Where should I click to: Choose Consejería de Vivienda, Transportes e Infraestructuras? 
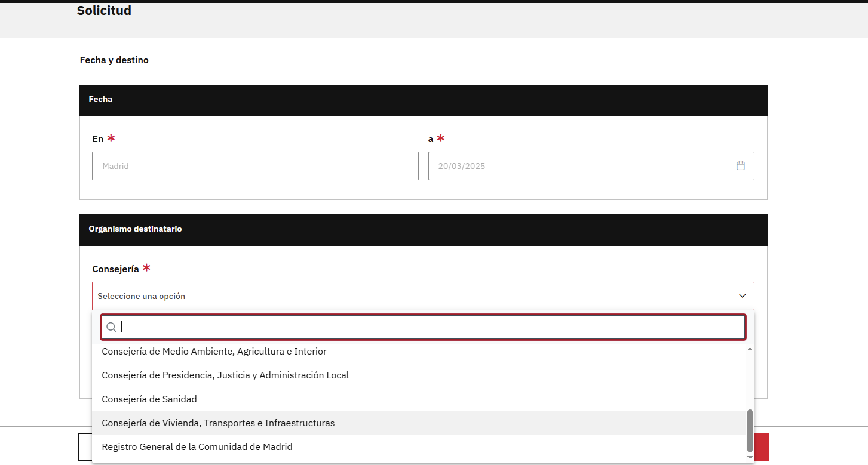pos(218,423)
